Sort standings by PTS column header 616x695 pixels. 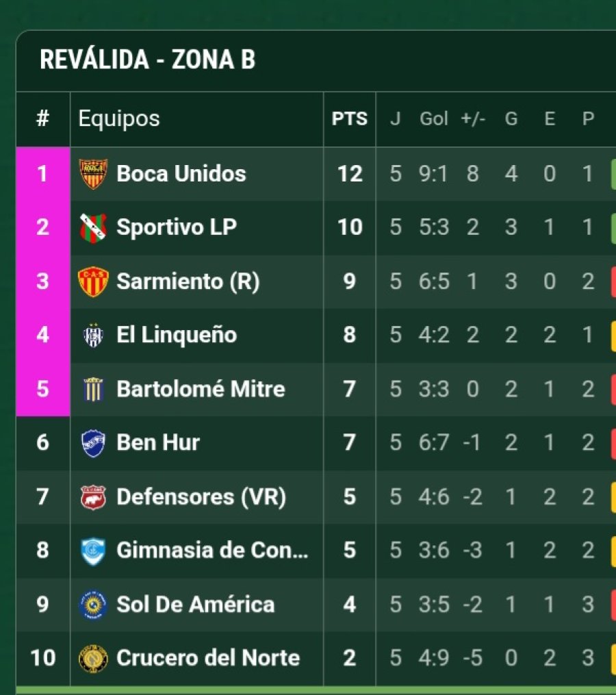click(350, 119)
